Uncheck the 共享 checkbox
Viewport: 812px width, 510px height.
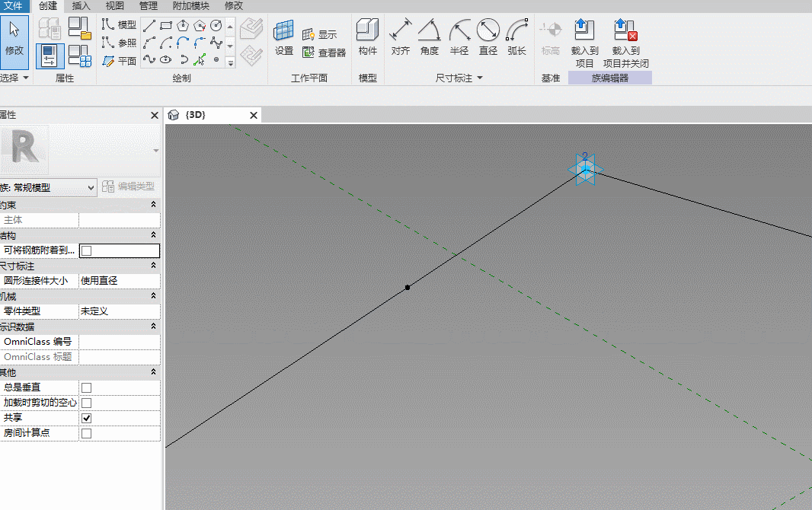point(87,418)
